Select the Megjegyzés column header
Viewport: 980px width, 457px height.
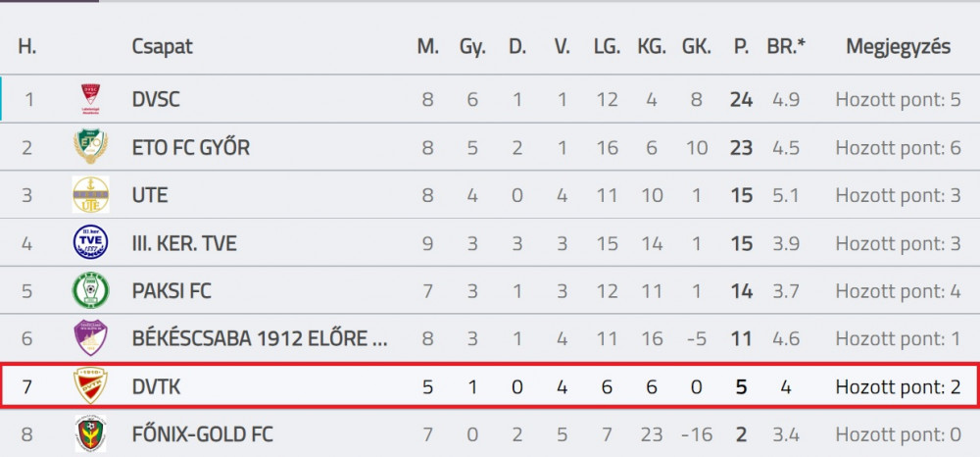point(898,47)
